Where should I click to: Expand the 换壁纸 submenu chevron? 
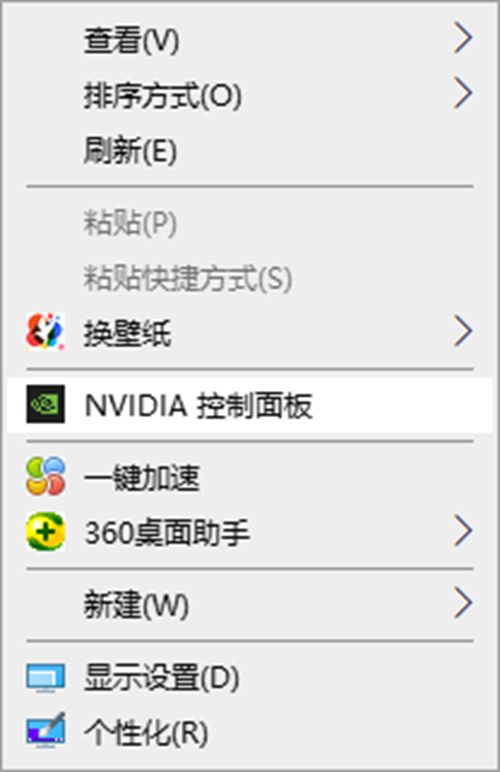click(x=463, y=332)
